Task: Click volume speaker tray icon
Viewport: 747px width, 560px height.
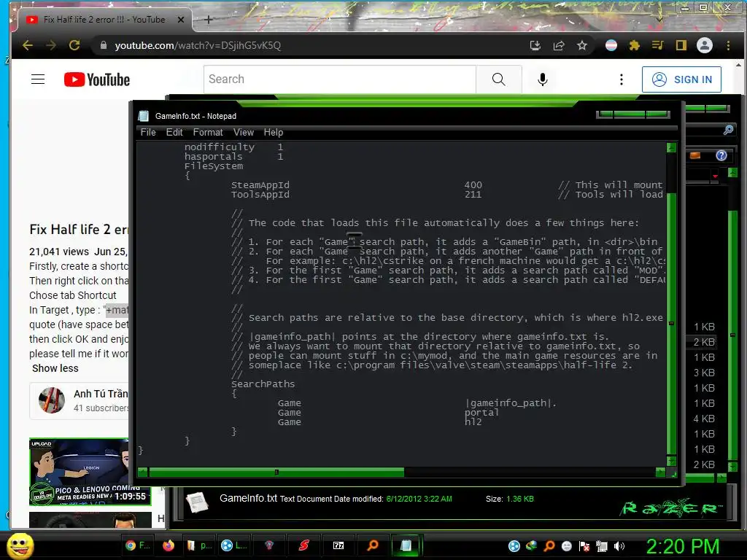Action: [619, 546]
